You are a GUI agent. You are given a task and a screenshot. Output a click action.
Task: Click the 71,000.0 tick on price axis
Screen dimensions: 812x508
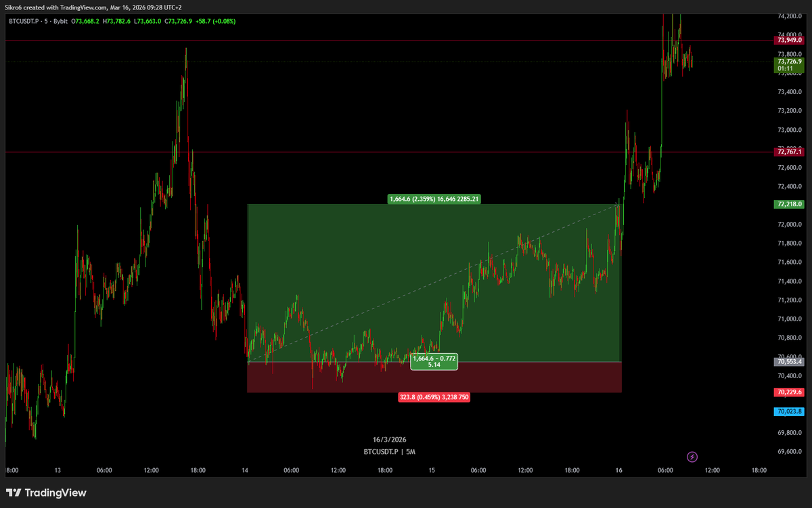(x=790, y=319)
